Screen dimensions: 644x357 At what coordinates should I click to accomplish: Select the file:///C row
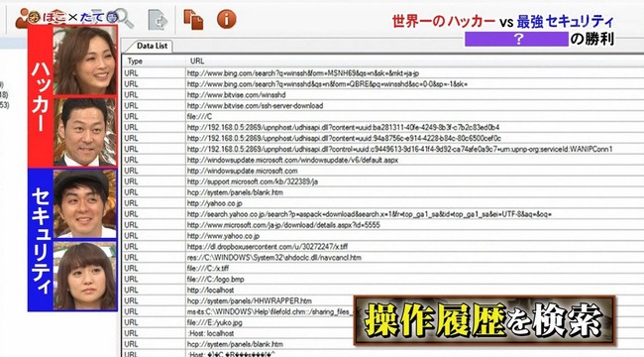(x=383, y=116)
